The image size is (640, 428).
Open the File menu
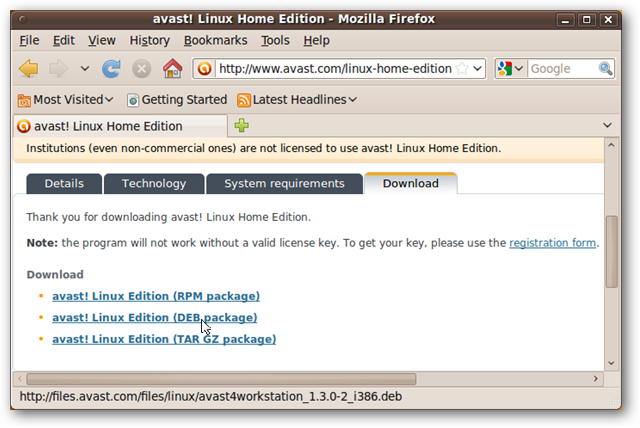29,40
